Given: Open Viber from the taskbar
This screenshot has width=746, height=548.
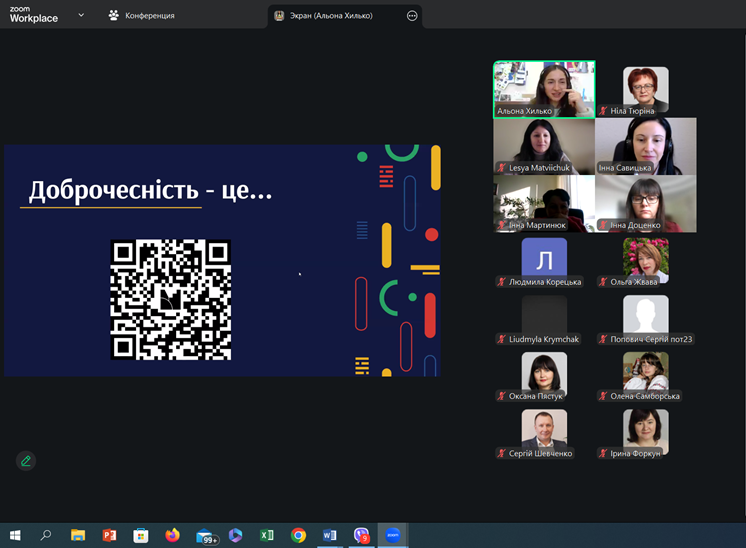Looking at the screenshot, I should click(361, 535).
